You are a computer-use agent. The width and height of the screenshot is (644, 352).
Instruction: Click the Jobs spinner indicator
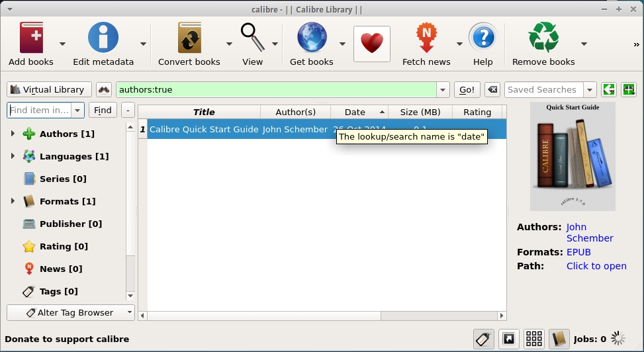(618, 339)
